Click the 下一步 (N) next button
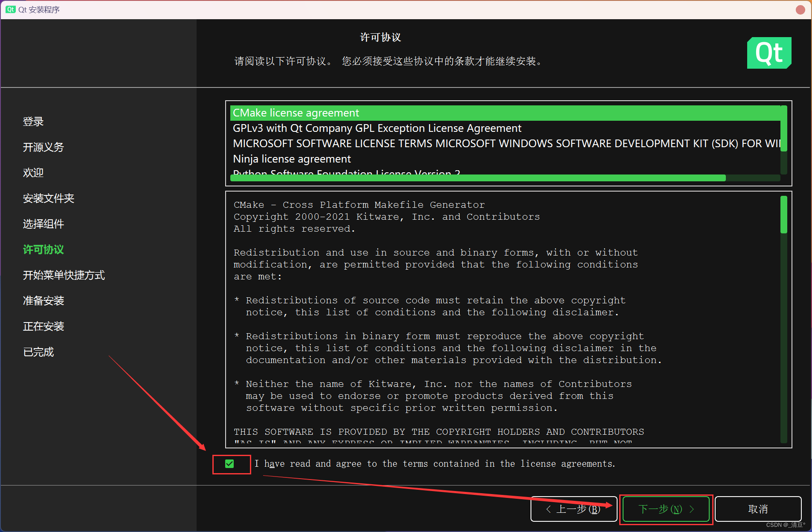Screen dimensions: 812x532 pyautogui.click(x=666, y=509)
